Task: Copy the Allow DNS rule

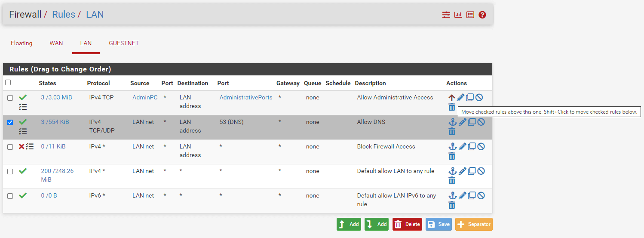Action: pyautogui.click(x=472, y=122)
